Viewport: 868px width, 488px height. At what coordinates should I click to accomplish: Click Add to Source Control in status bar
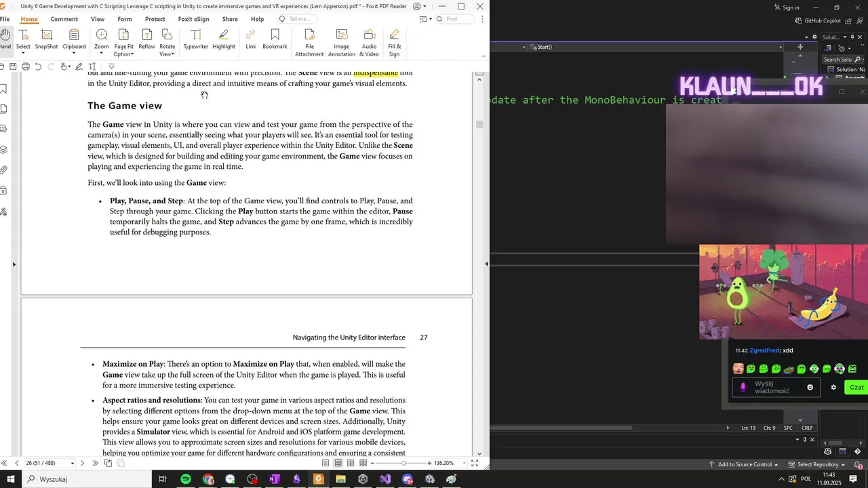point(745,464)
